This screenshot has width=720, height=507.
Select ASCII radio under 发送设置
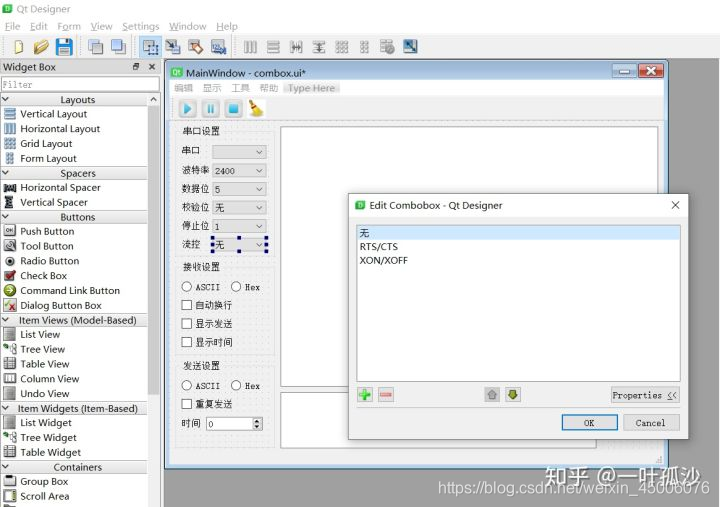pos(186,385)
